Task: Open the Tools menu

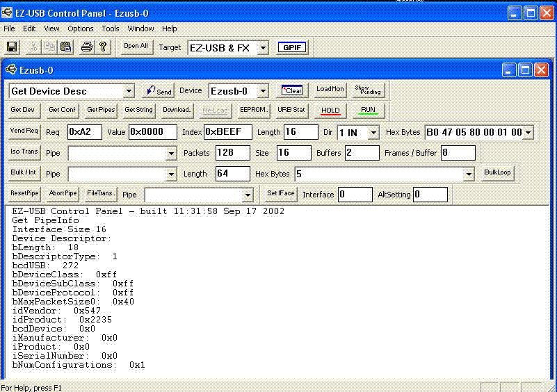Action: tap(111, 28)
